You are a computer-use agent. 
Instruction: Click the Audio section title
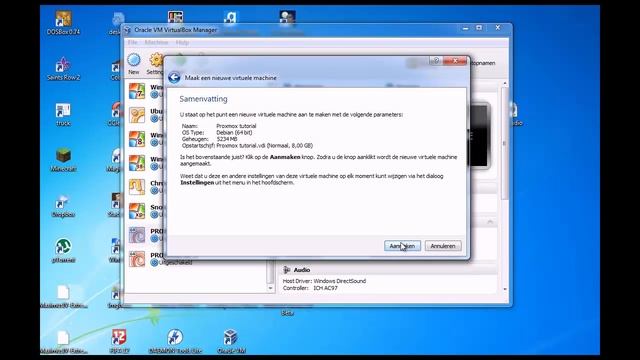tap(302, 270)
